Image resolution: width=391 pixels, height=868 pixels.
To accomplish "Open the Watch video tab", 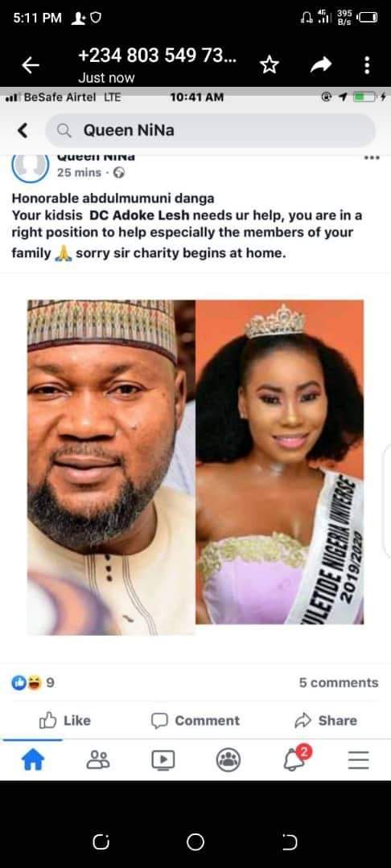I will click(x=163, y=760).
